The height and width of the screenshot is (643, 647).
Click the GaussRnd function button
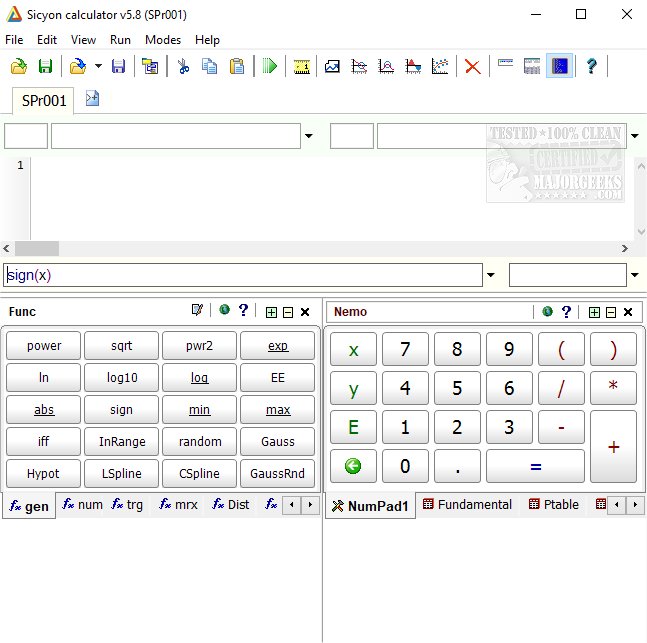(x=277, y=473)
